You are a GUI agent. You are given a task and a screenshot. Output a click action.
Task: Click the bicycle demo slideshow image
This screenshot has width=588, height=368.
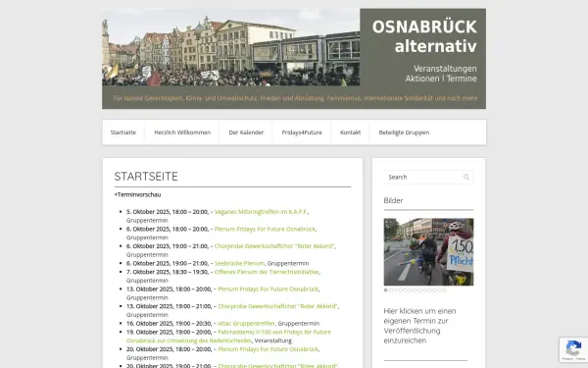(428, 251)
